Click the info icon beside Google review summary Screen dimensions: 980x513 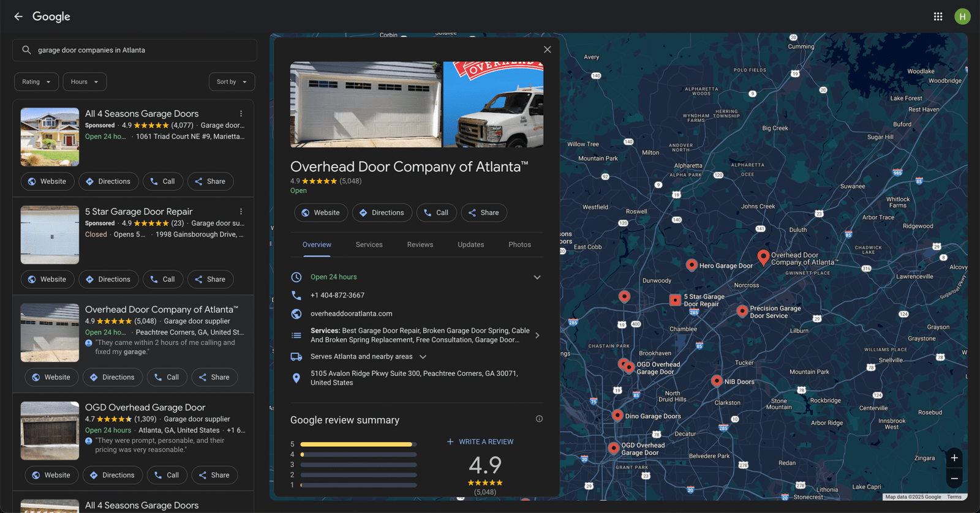[x=539, y=419]
